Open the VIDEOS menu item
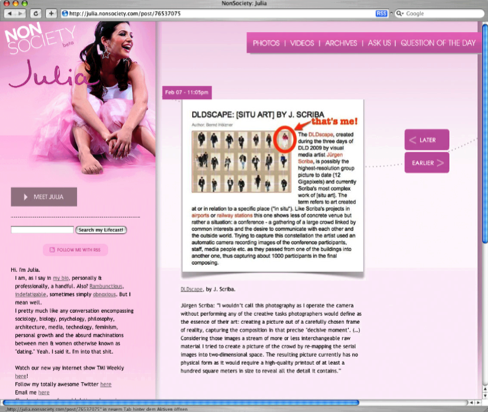Image resolution: width=488 pixels, height=412 pixels. (302, 43)
